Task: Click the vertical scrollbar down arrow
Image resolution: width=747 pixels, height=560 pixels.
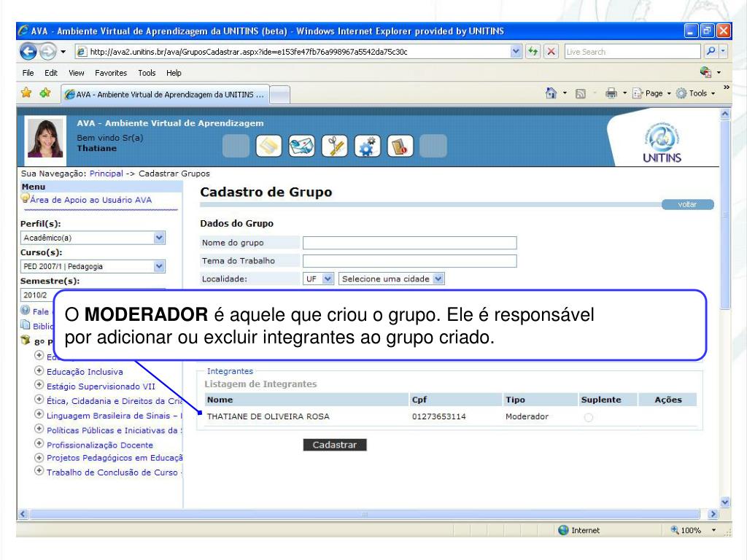Action: coord(725,502)
